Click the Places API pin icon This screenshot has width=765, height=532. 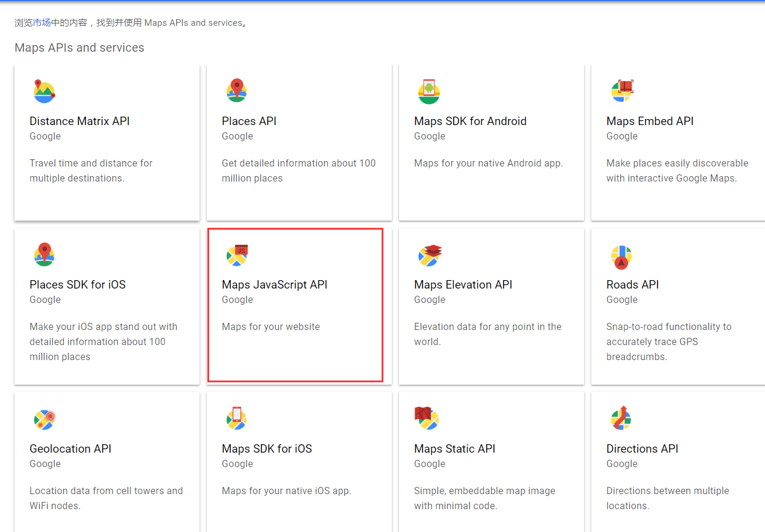[x=237, y=91]
